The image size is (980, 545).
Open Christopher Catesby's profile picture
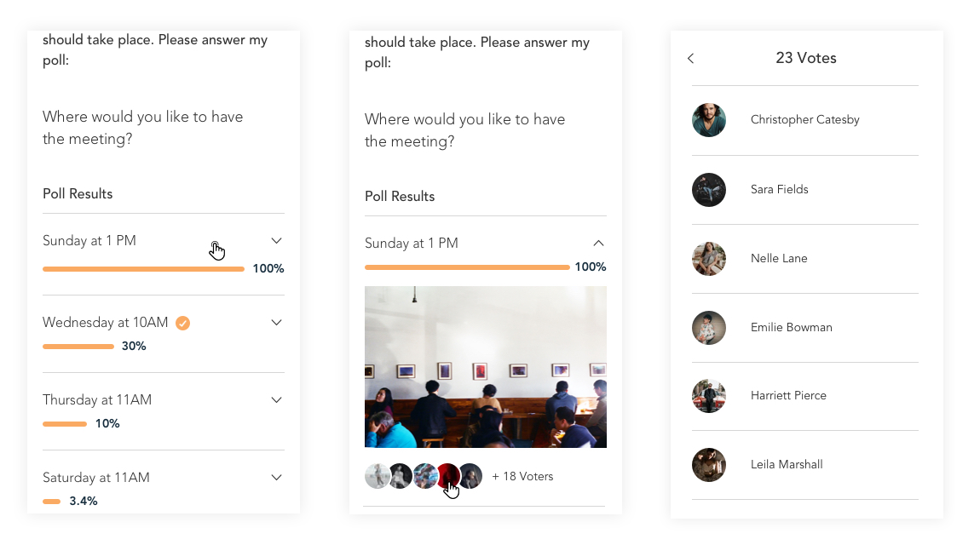(x=709, y=120)
